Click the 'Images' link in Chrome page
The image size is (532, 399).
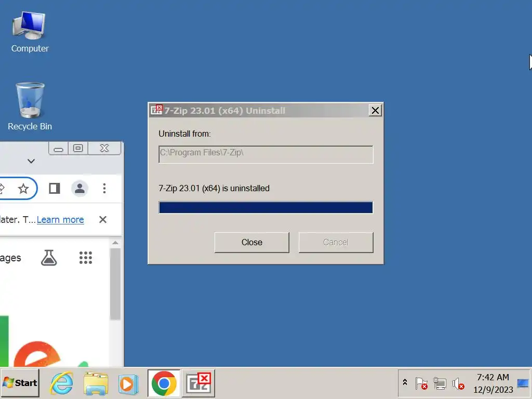(x=10, y=258)
